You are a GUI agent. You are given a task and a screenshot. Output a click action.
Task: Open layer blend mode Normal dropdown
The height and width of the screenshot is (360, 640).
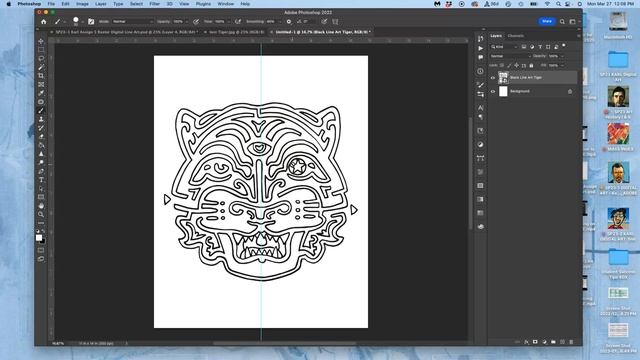coord(510,56)
